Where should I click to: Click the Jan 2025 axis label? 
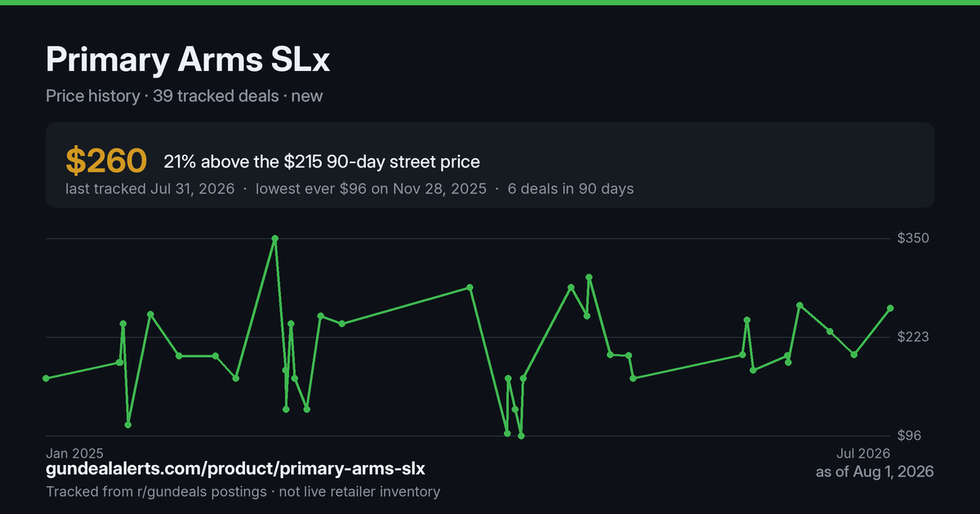pos(74,453)
